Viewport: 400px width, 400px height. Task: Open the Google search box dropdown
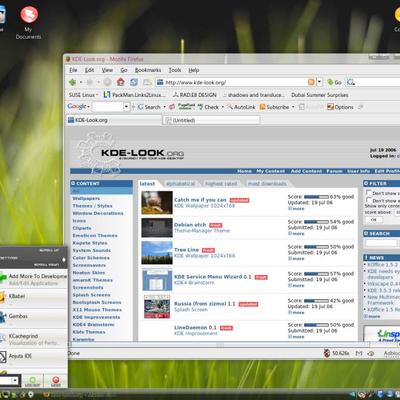126,107
